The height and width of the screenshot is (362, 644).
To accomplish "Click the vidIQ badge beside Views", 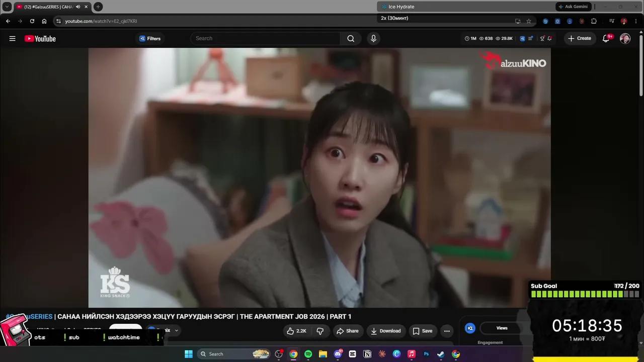I will pyautogui.click(x=470, y=328).
